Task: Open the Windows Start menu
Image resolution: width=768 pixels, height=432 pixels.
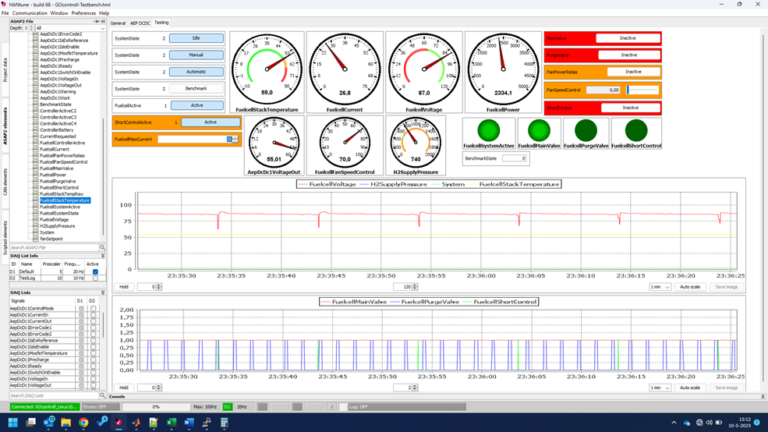Action: coord(13,422)
